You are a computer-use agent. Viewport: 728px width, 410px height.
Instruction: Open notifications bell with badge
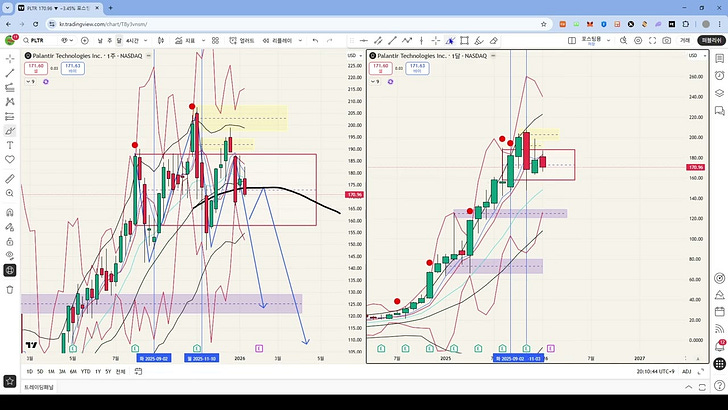point(719,346)
